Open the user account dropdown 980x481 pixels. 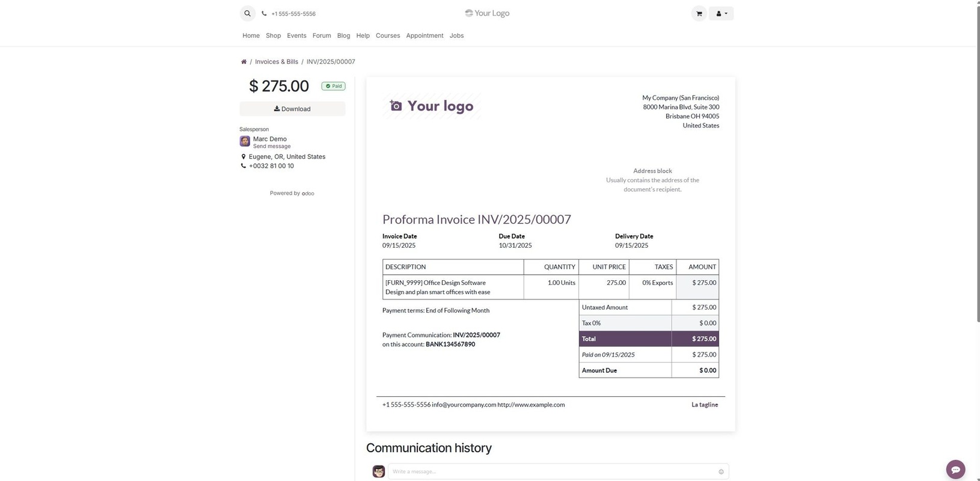click(721, 13)
